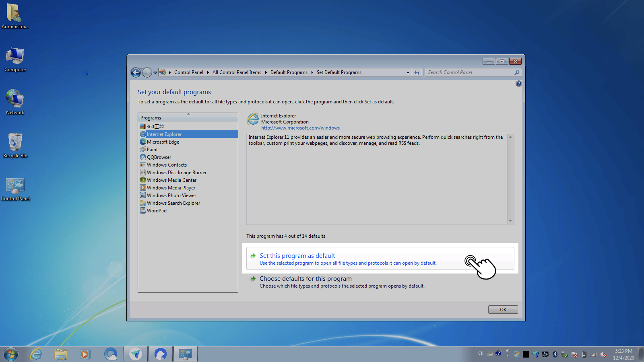
Task: Click the Set Default Programs breadcrumb
Action: (339, 72)
